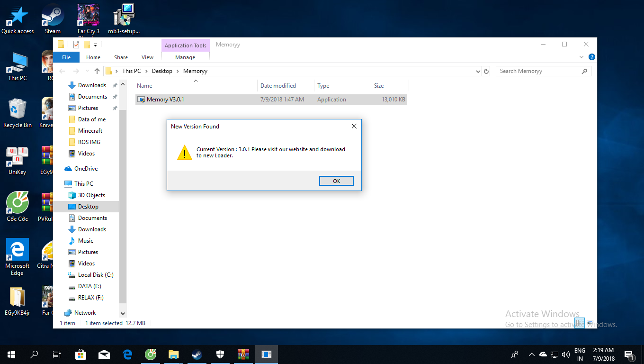Open the DATA (E:) drive
The height and width of the screenshot is (364, 644).
pyautogui.click(x=89, y=286)
